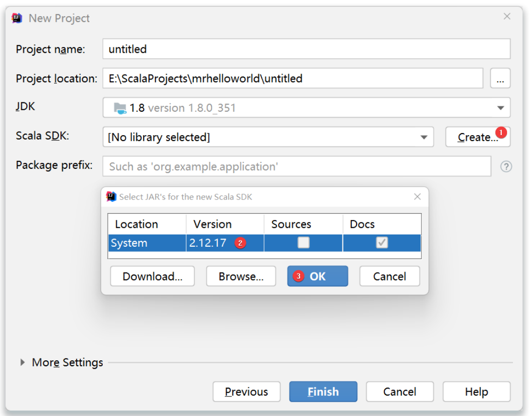Close the New Project window
The image size is (532, 416).
point(507,16)
